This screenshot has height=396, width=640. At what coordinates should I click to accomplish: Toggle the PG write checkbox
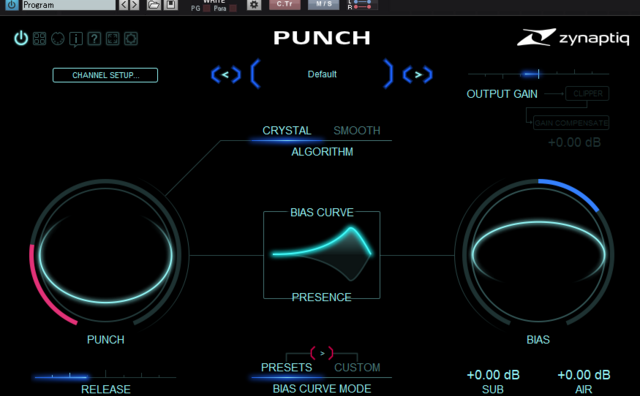coord(207,9)
